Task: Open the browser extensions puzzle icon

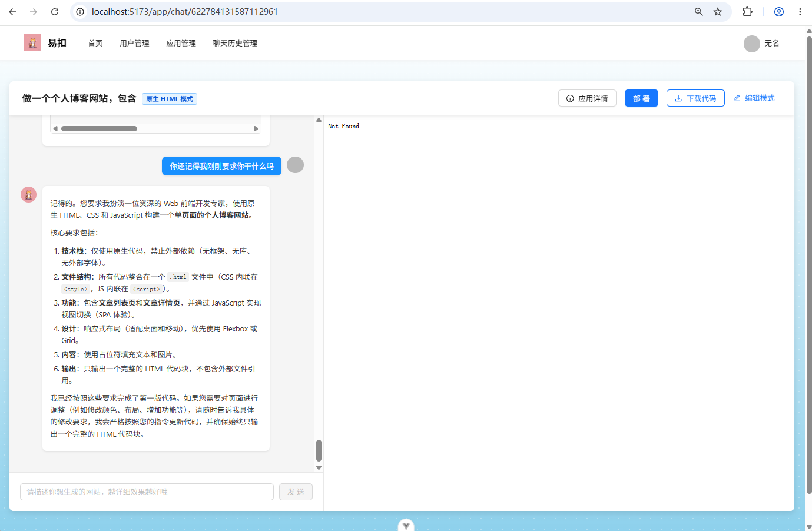Action: pos(748,12)
